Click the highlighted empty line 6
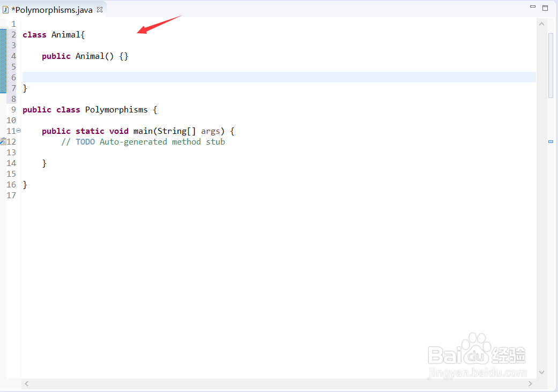This screenshot has width=558, height=392. pyautogui.click(x=279, y=77)
